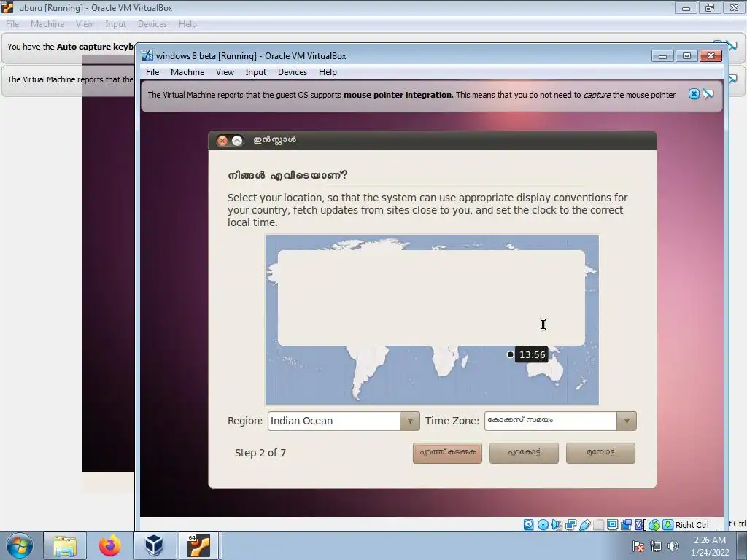Close the Ubuntu installer dialog with red button
Image resolution: width=747 pixels, height=560 pixels.
coord(222,141)
